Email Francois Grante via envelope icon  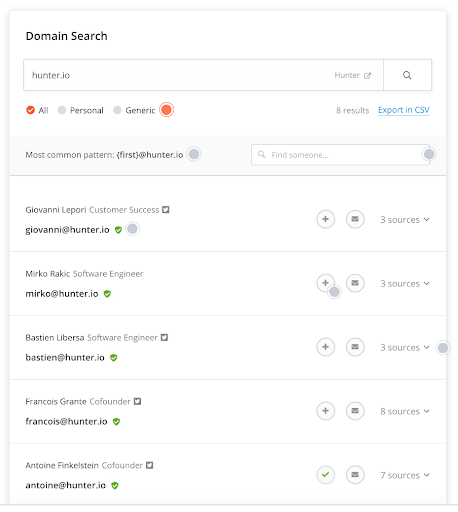coord(355,411)
